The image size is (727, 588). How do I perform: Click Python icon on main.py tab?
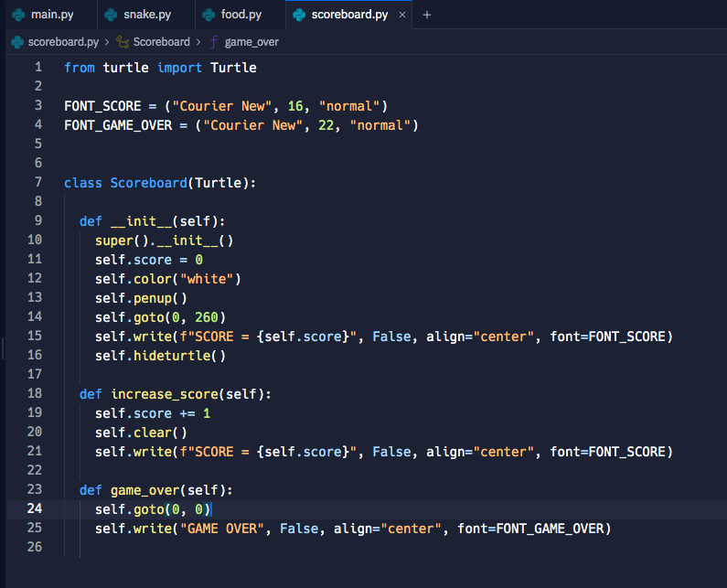pyautogui.click(x=18, y=15)
